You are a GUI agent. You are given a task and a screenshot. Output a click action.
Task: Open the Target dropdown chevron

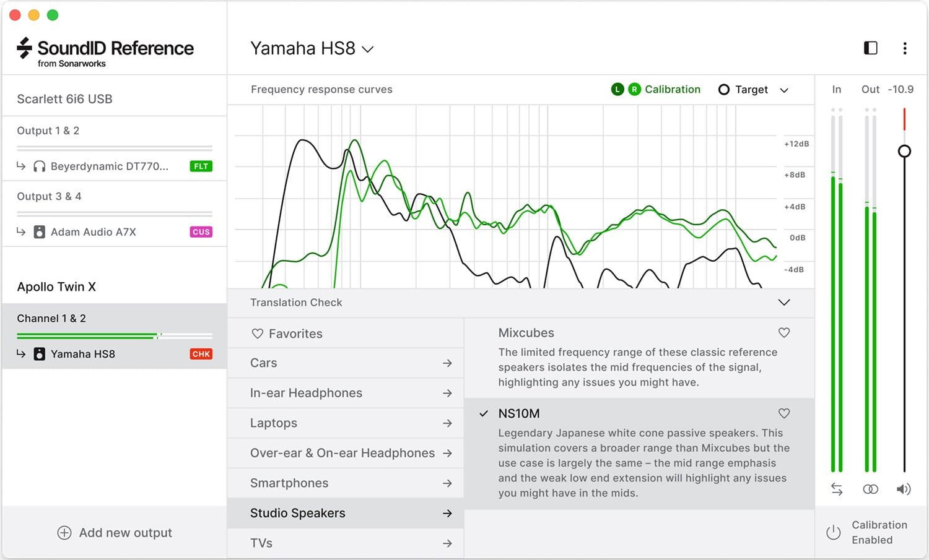pos(784,90)
